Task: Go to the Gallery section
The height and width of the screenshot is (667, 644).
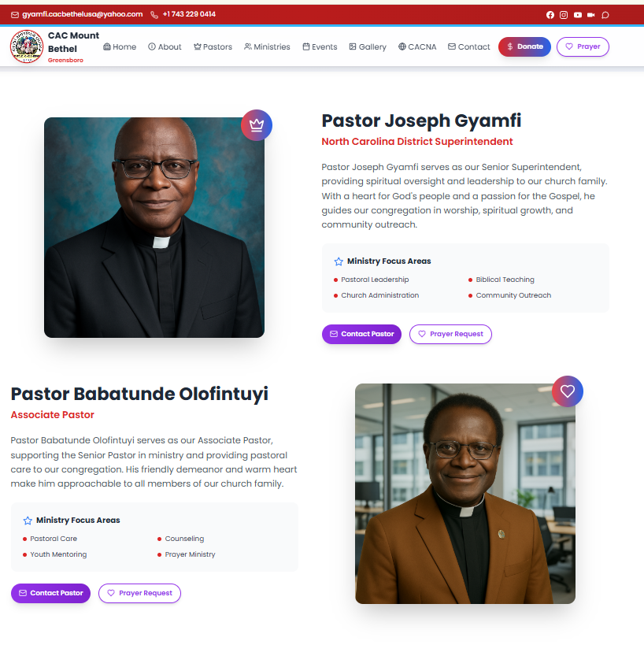Action: pyautogui.click(x=368, y=46)
